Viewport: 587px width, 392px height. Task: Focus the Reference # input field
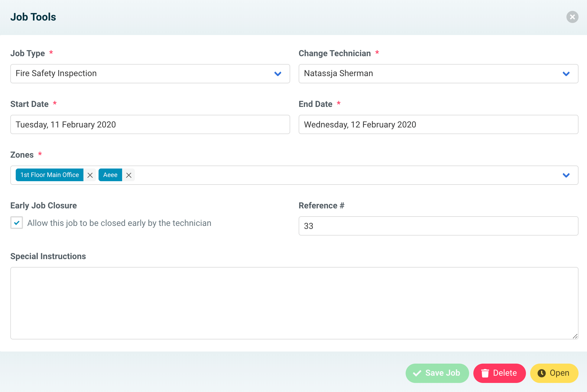[x=438, y=226]
